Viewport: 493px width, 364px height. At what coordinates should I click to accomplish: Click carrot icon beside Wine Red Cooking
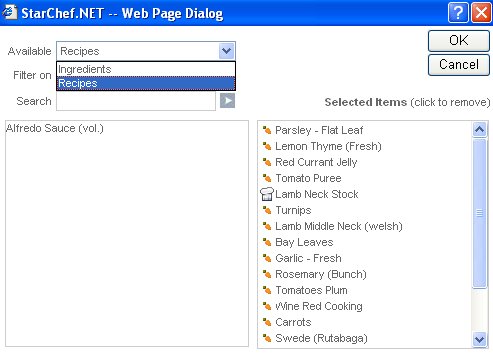(267, 306)
